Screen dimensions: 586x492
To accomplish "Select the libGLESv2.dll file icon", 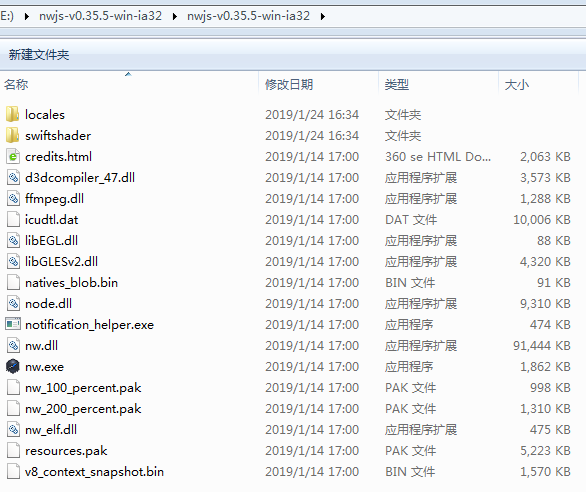I will click(13, 261).
